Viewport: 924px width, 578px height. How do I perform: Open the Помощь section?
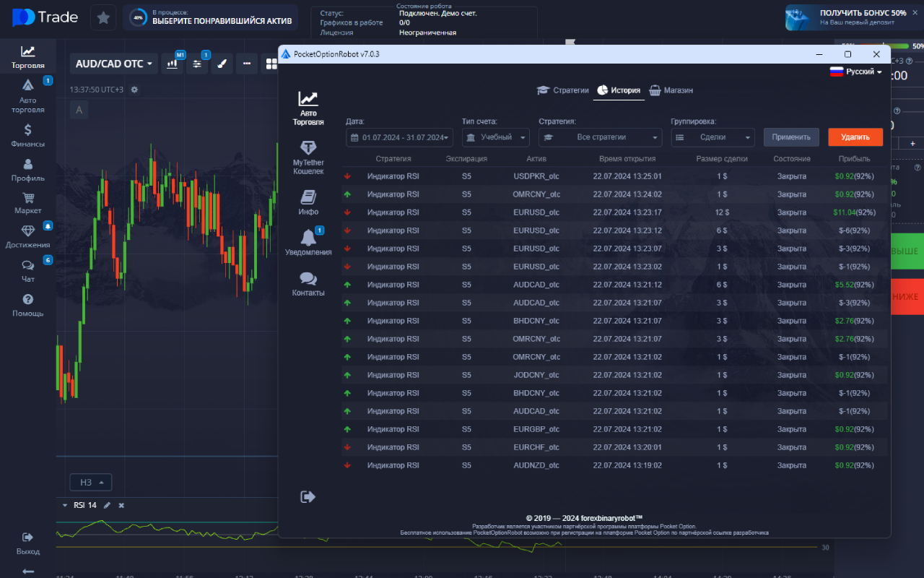pyautogui.click(x=28, y=305)
